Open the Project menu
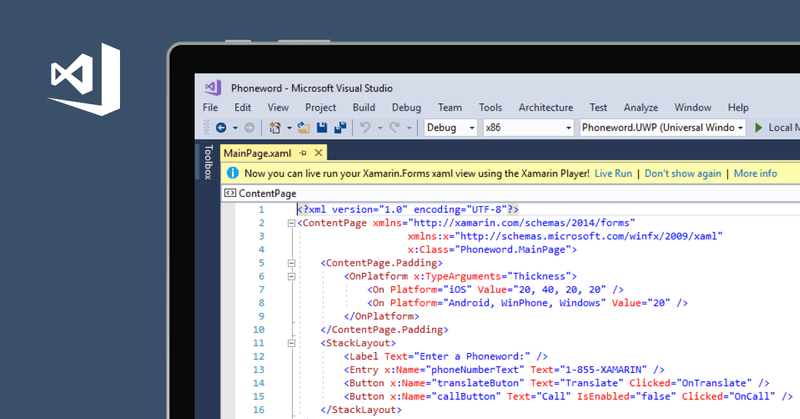Screen dimensions: 800x419 click(x=320, y=108)
